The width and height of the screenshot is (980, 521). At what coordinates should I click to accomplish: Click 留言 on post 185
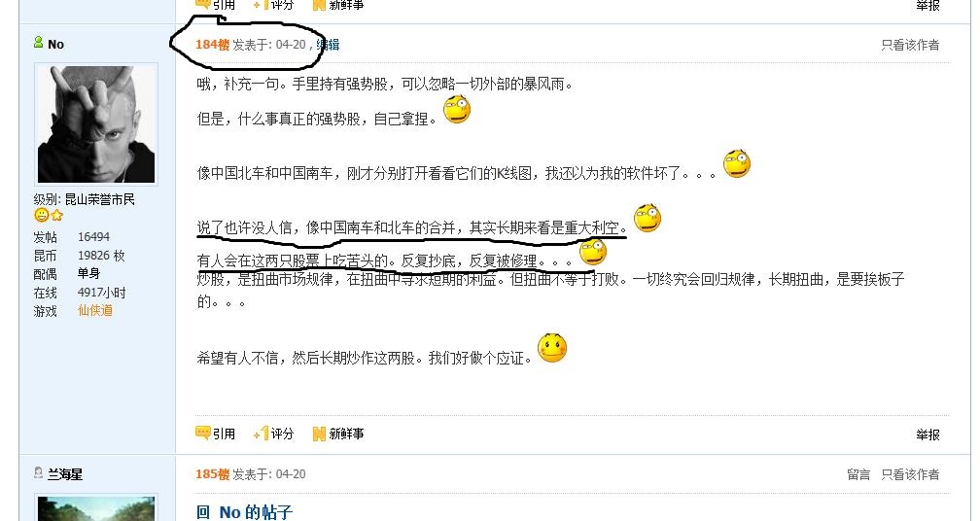tap(858, 474)
